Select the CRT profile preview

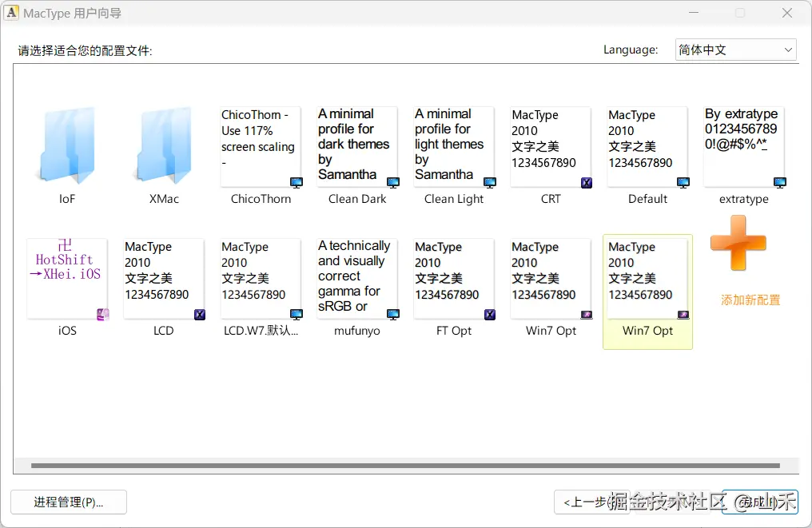pyautogui.click(x=551, y=146)
